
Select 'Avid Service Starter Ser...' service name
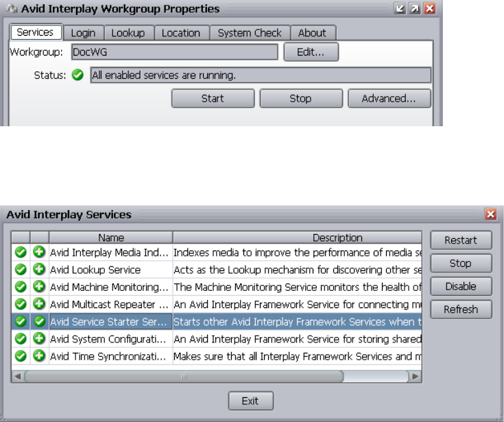[108, 322]
